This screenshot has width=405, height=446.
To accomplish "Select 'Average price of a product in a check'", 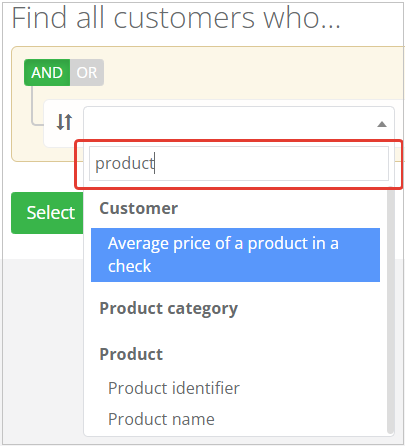I will coord(235,255).
